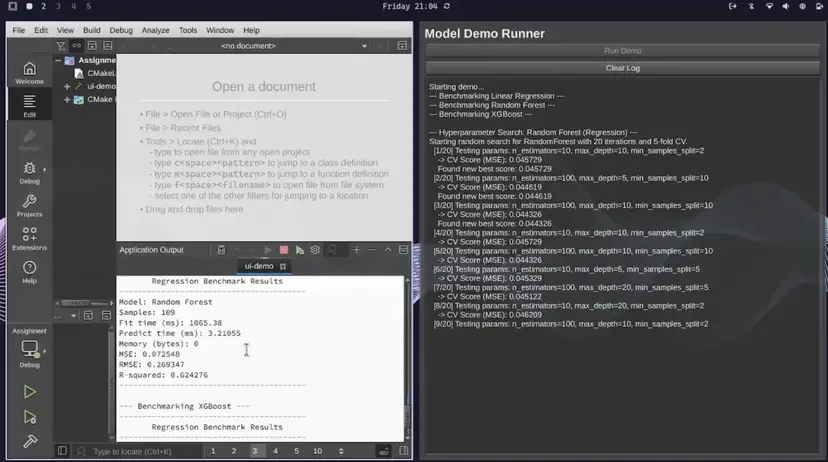The width and height of the screenshot is (828, 462).
Task: Collapse the Assignment project tree node
Action: coord(58,60)
